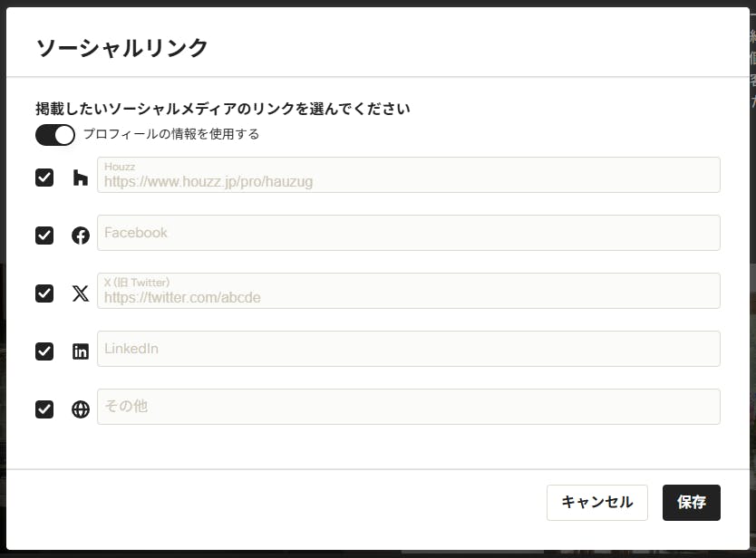Click the プロフィールの情報を使用する label text
The image size is (756, 558).
pos(171,134)
